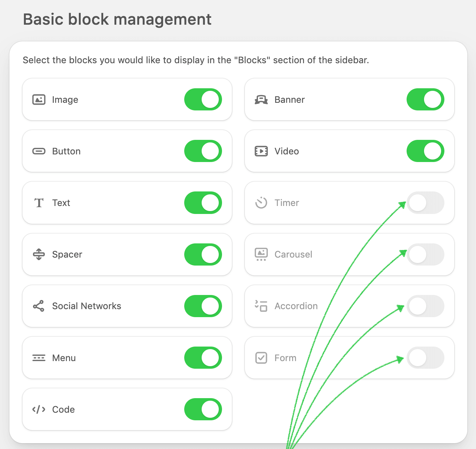
Task: Click the Spacer block label
Action: pos(67,254)
